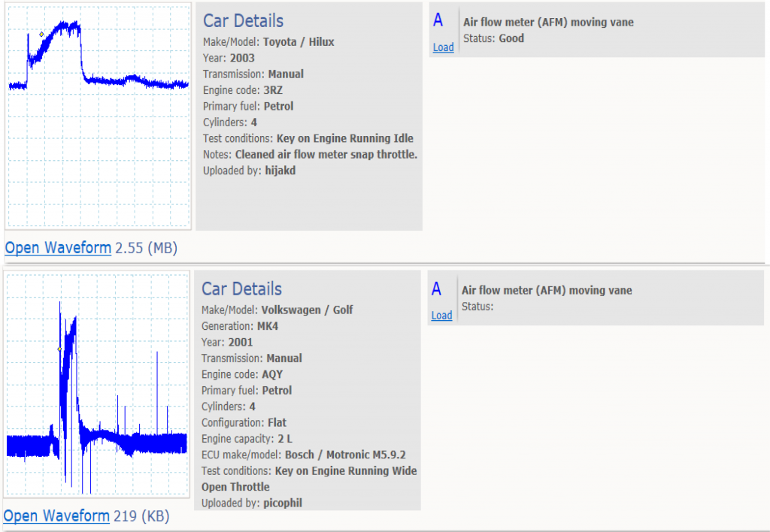Click Load for the Toyota Hilux channel A
Viewport: 770px width, 532px height.
pyautogui.click(x=444, y=47)
